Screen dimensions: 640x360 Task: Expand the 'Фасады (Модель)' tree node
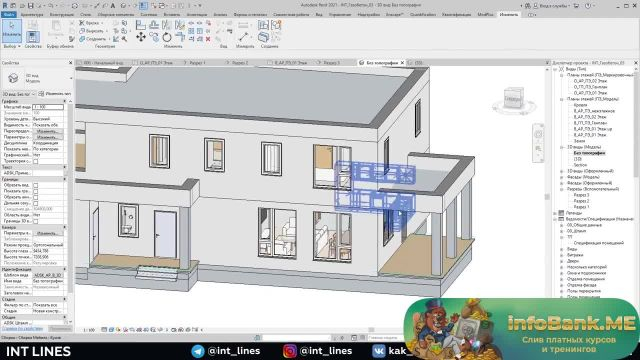pos(562,177)
